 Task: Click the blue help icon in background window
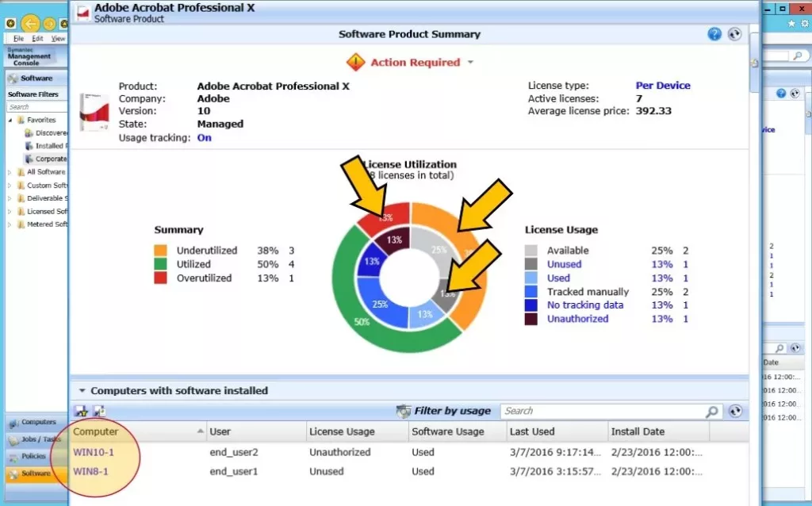(781, 94)
